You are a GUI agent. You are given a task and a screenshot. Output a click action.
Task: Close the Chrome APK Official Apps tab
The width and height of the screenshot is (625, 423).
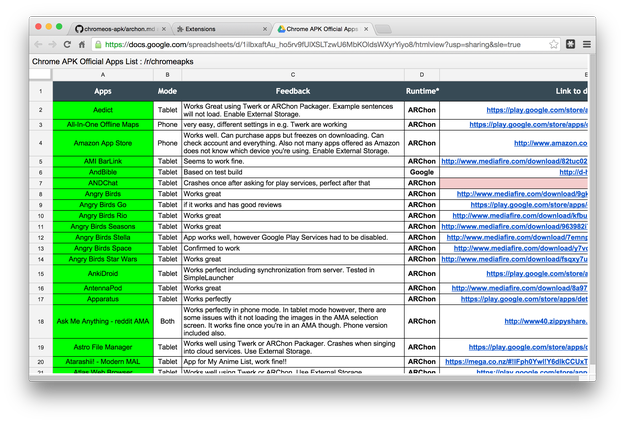pos(366,29)
